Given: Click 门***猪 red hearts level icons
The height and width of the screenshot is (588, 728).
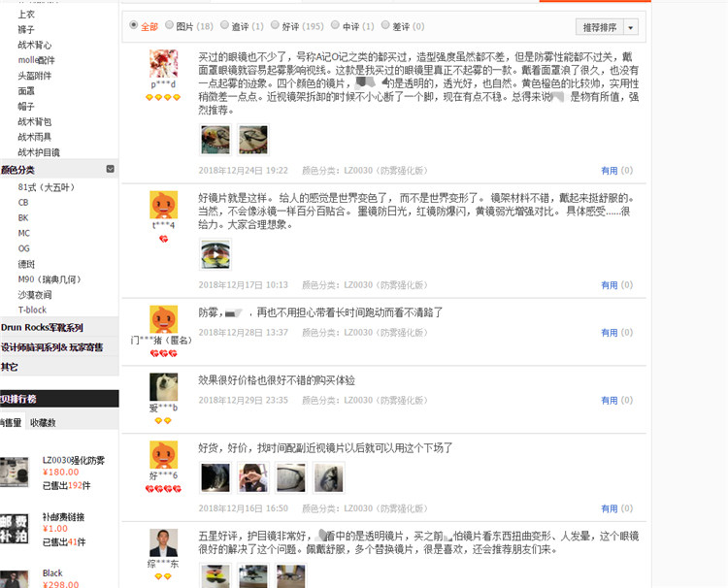Looking at the screenshot, I should pos(163,353).
